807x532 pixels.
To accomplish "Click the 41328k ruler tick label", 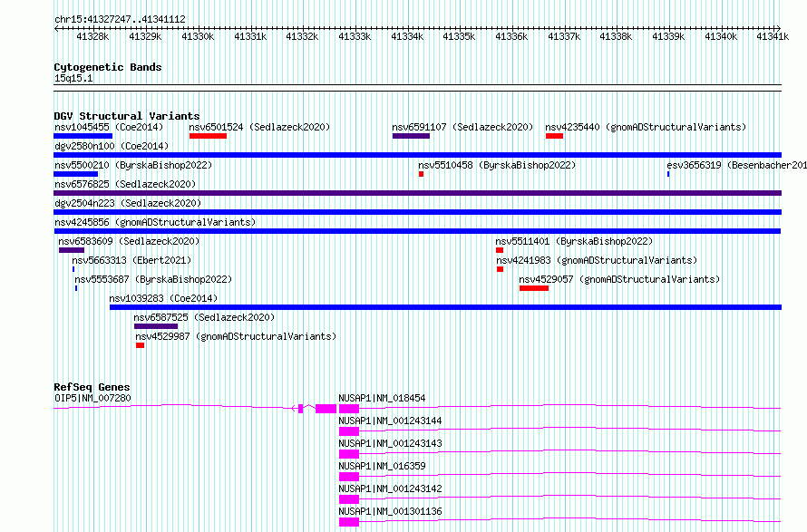I will (92, 36).
